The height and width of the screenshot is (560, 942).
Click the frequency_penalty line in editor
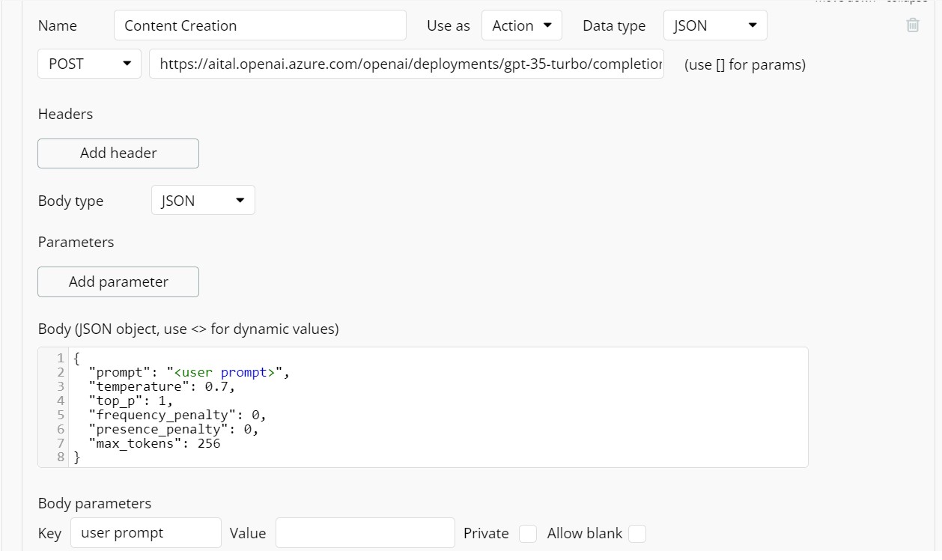177,415
